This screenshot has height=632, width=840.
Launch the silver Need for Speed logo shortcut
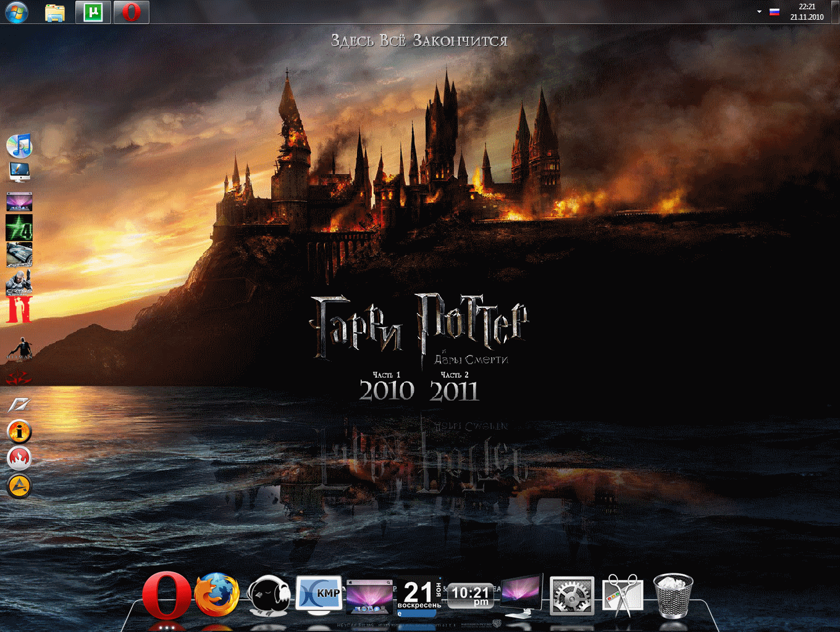click(19, 405)
